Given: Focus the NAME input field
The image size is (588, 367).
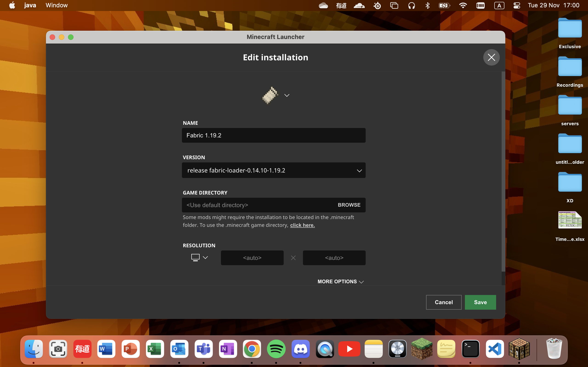Looking at the screenshot, I should coord(273,135).
